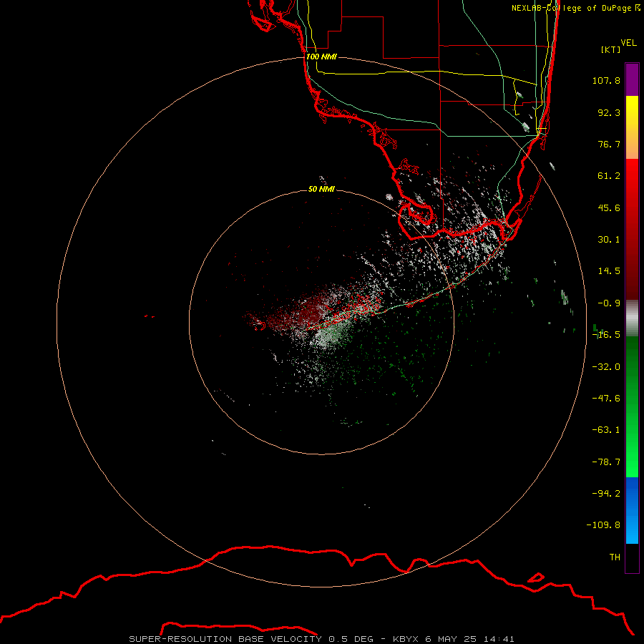The width and height of the screenshot is (644, 644).
Task: Click the [KT] units label
Action: tap(611, 49)
